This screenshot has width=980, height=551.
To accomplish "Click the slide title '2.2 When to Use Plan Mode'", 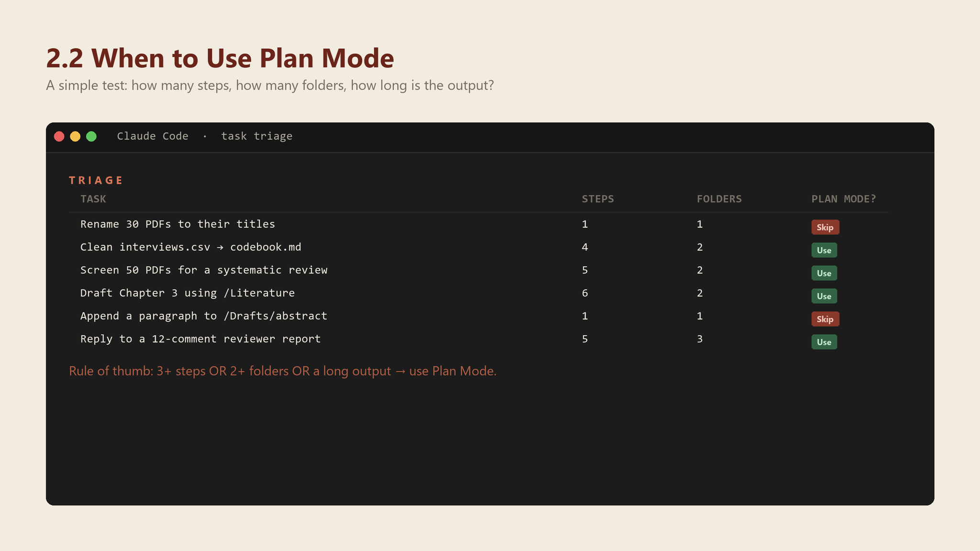I will tap(220, 58).
